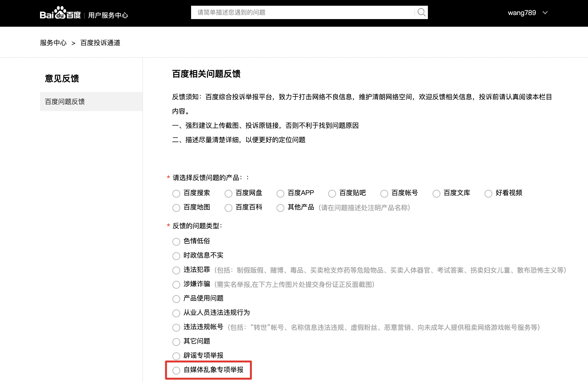Screen dimensions: 588x382
Task: Mark issue as 产品使用问题
Action: click(x=176, y=299)
